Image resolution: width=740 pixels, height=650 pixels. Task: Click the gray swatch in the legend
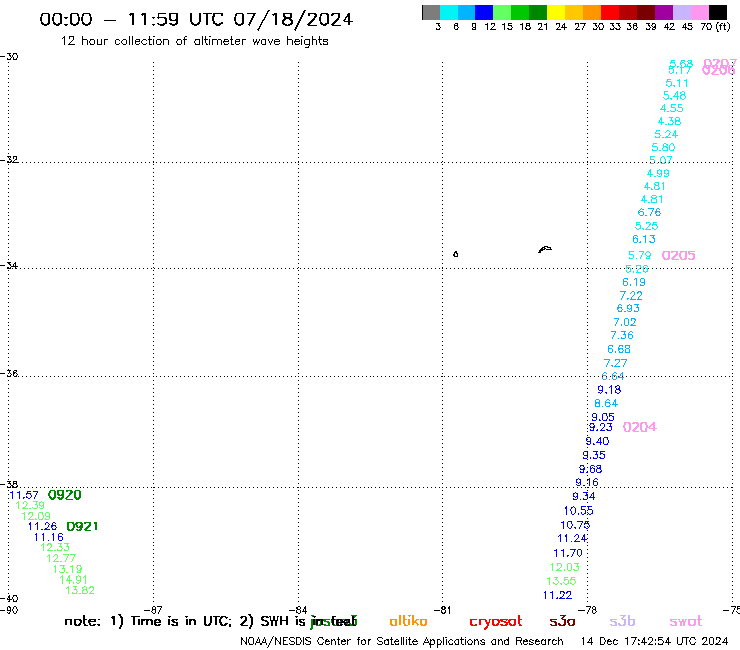[x=431, y=12]
